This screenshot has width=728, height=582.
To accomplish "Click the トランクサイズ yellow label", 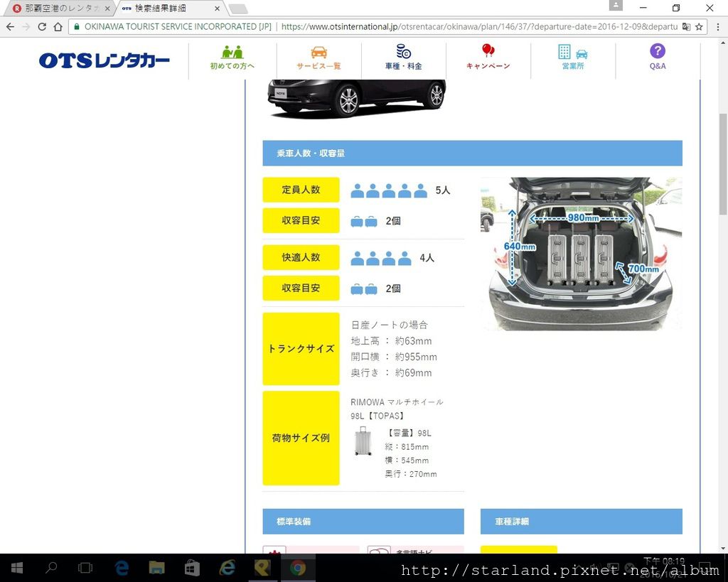I will pos(301,349).
